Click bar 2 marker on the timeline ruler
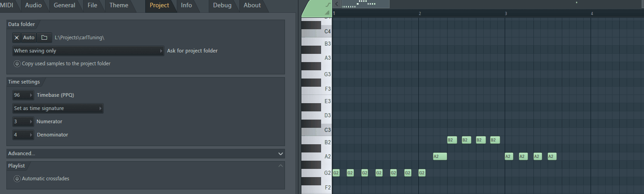644x194 pixels. pyautogui.click(x=420, y=14)
